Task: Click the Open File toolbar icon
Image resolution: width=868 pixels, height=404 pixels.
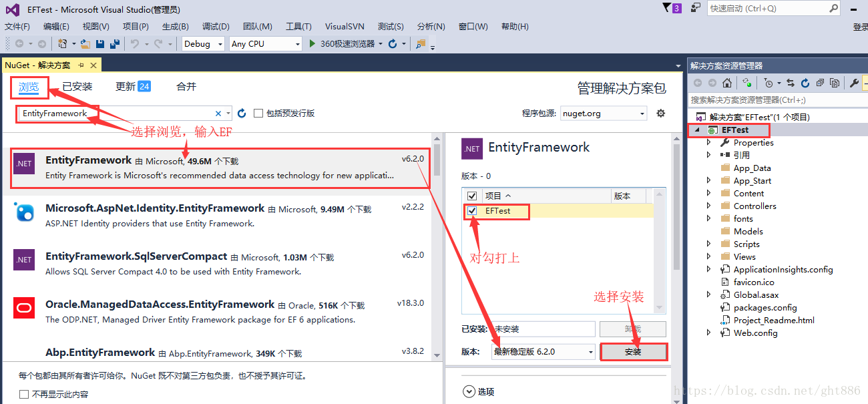Action: 85,43
